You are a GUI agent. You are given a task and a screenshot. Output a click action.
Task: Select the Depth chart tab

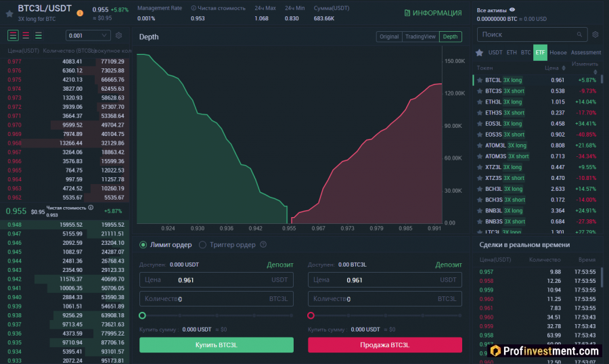(x=450, y=37)
